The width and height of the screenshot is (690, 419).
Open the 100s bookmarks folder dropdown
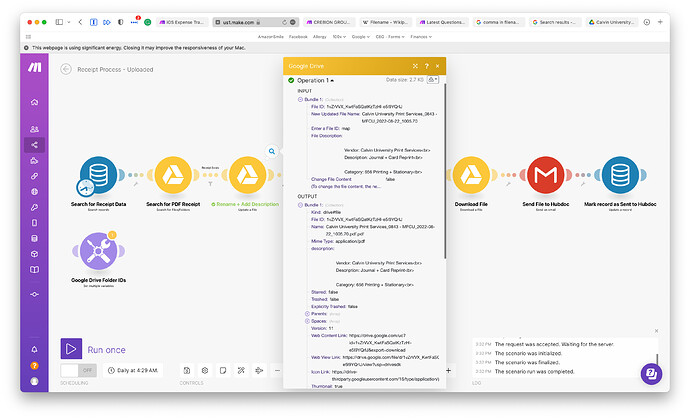339,37
